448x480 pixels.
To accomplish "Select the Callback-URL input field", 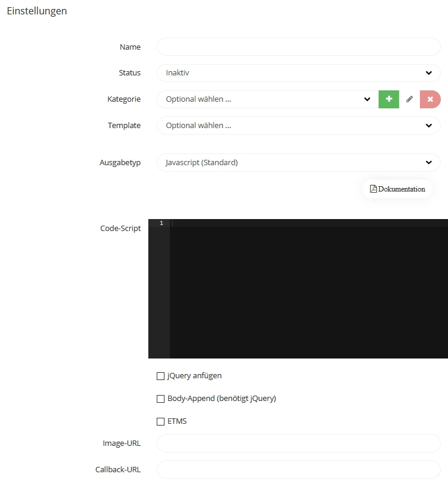I will click(298, 470).
